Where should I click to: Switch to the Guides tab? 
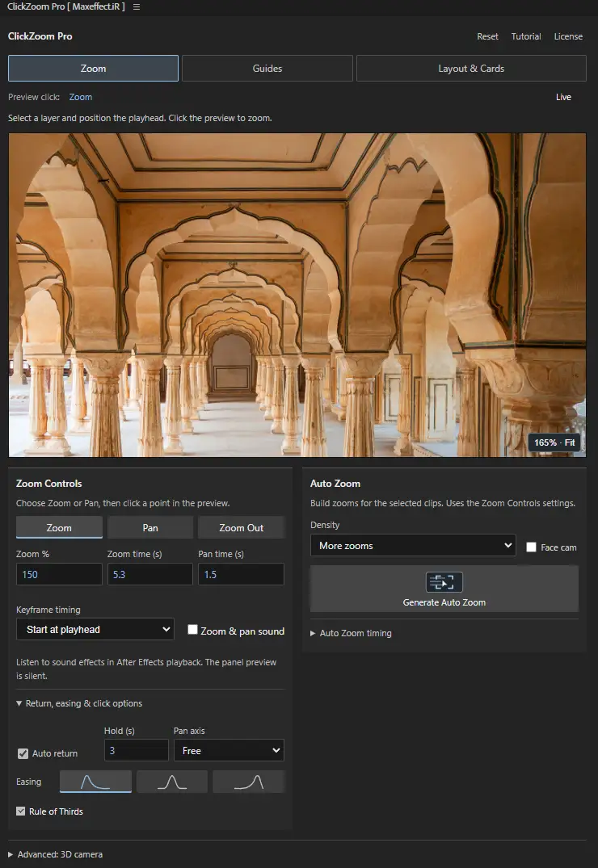(x=267, y=68)
